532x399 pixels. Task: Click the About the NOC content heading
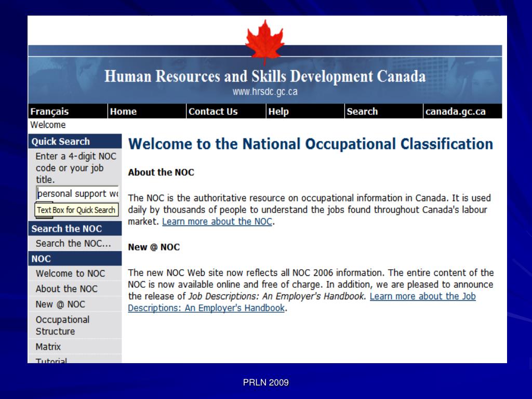tap(161, 172)
